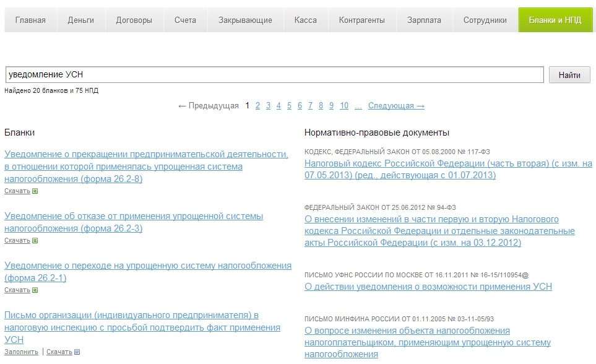
Task: Open form 26.2-8 notification link
Action: click(x=146, y=167)
